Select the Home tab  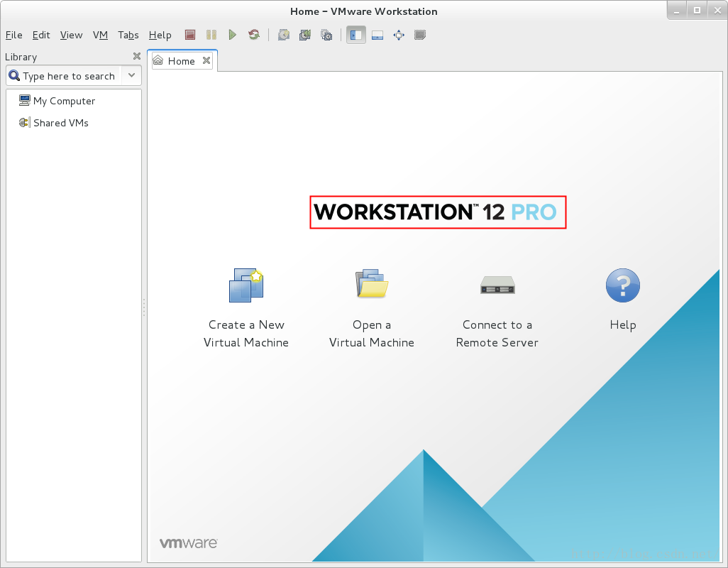181,61
